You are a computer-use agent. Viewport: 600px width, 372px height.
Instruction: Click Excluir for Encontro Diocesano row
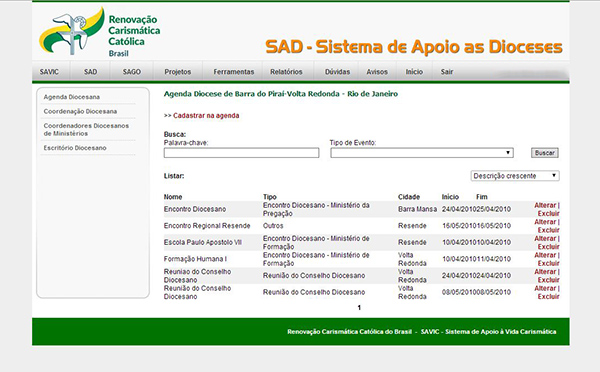click(x=548, y=214)
